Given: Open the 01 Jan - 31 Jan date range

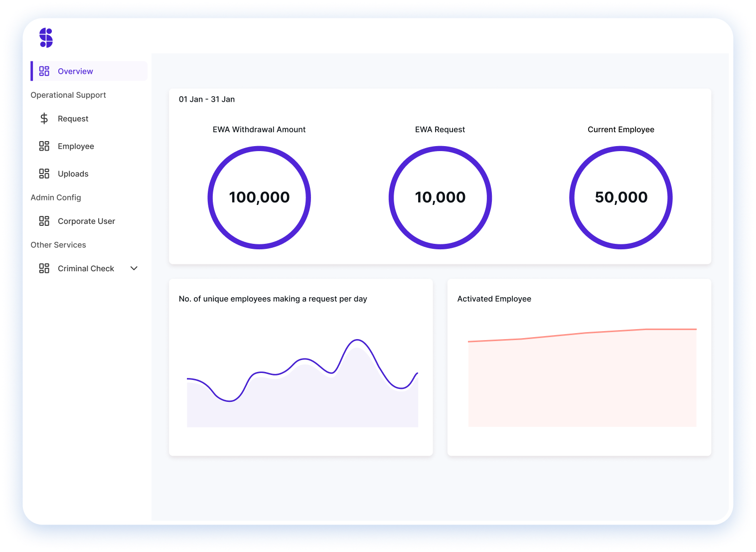Looking at the screenshot, I should pos(207,99).
